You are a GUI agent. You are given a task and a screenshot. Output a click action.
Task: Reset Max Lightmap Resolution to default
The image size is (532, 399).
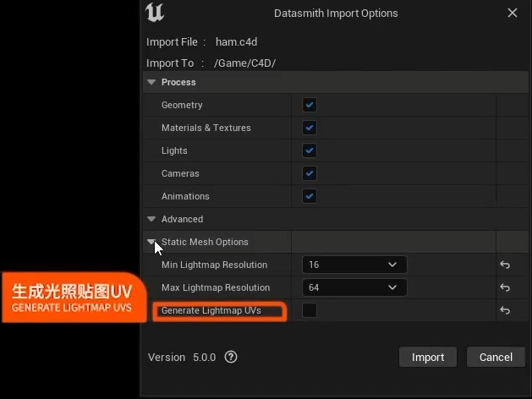point(505,287)
